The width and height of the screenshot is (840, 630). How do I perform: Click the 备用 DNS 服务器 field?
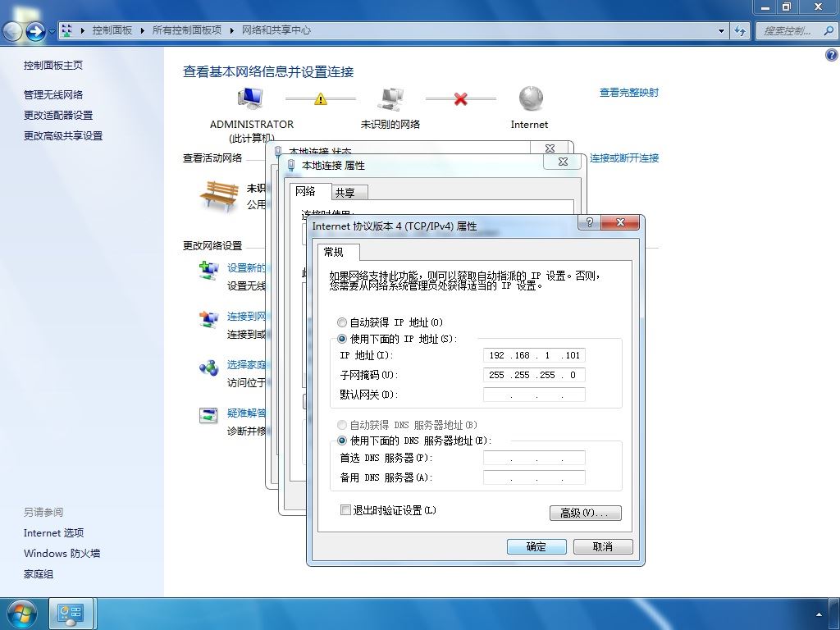[x=534, y=477]
